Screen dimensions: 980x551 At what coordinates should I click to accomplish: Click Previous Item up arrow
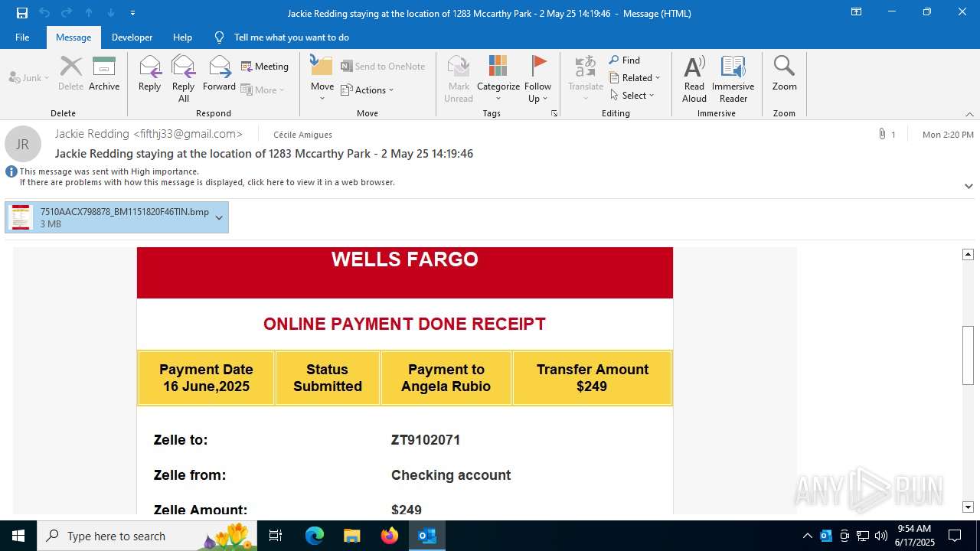coord(89,13)
